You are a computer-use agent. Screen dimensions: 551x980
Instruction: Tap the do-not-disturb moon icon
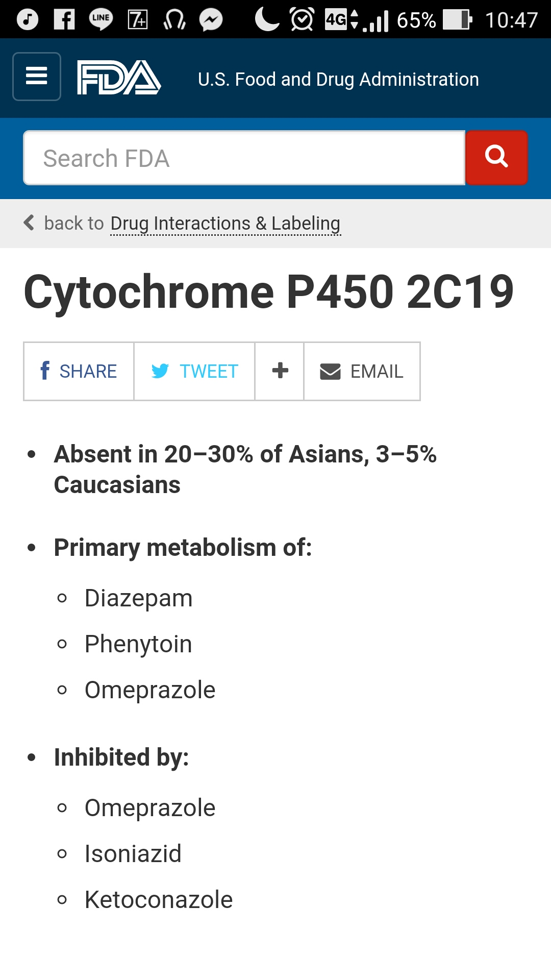(x=267, y=20)
